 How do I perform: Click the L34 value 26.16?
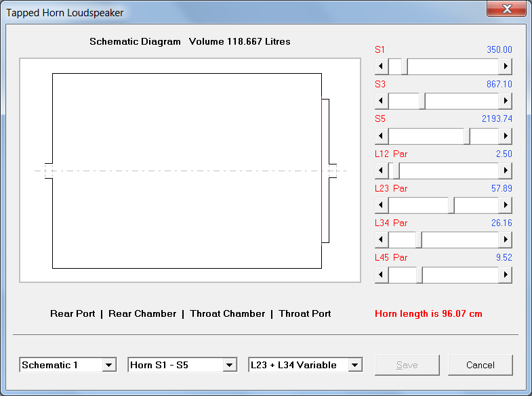[x=502, y=223]
